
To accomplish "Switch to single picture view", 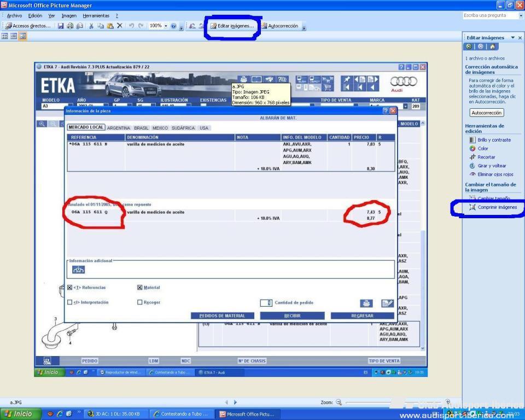I will tap(22, 36).
